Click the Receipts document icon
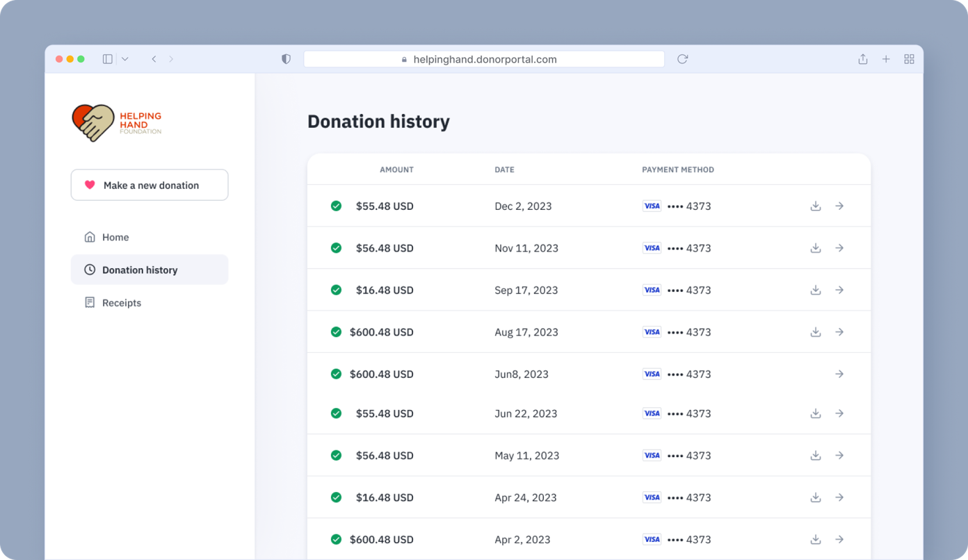 (x=90, y=302)
